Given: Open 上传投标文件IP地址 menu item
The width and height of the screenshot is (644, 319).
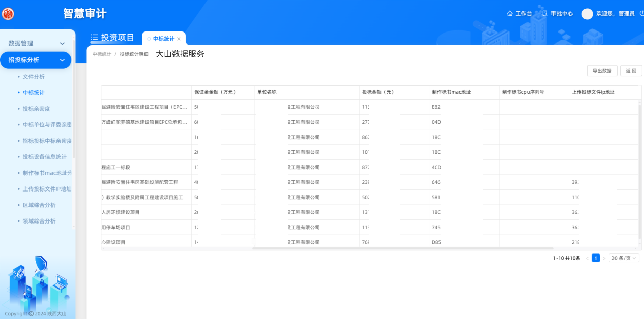Looking at the screenshot, I should pos(47,189).
